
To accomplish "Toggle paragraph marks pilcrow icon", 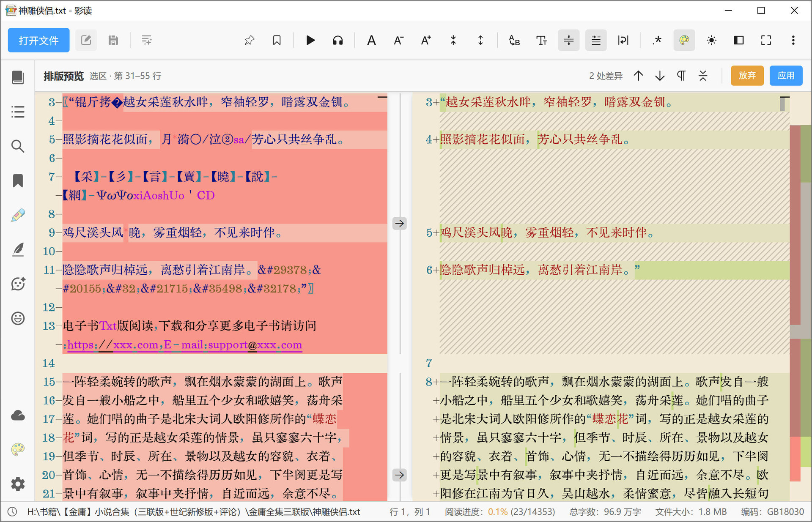I will click(x=681, y=76).
